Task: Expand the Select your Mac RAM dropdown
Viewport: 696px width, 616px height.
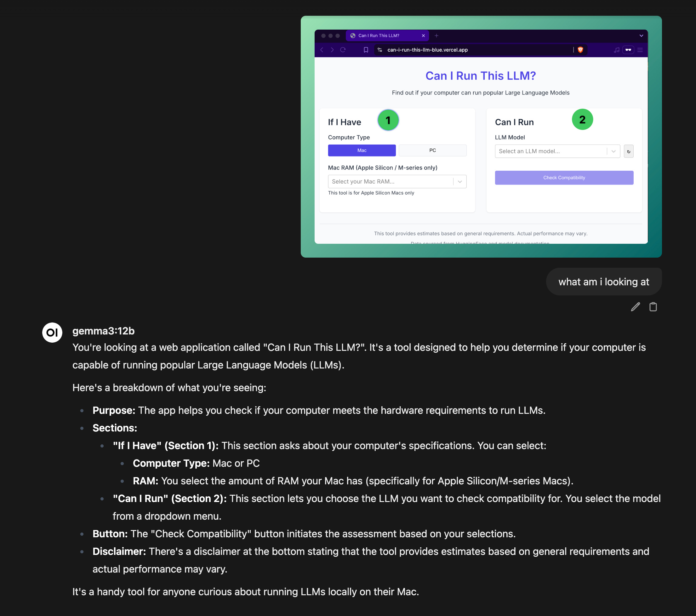Action: pyautogui.click(x=397, y=181)
